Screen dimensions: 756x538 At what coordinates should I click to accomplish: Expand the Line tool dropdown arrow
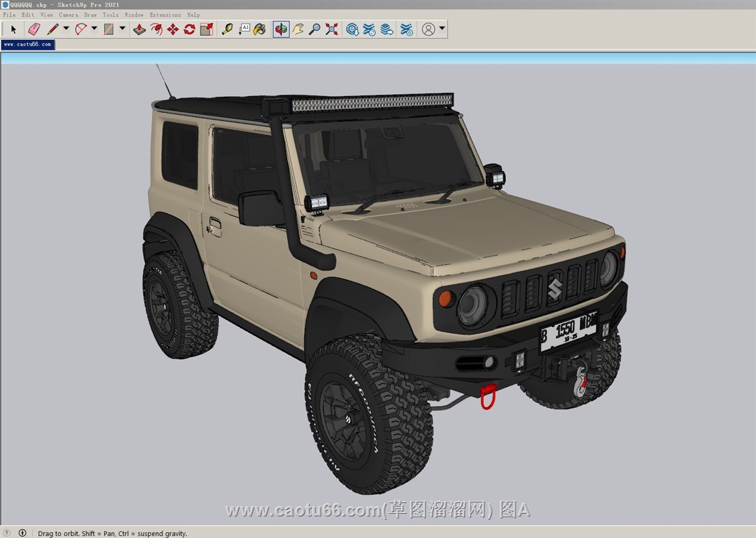click(x=66, y=29)
